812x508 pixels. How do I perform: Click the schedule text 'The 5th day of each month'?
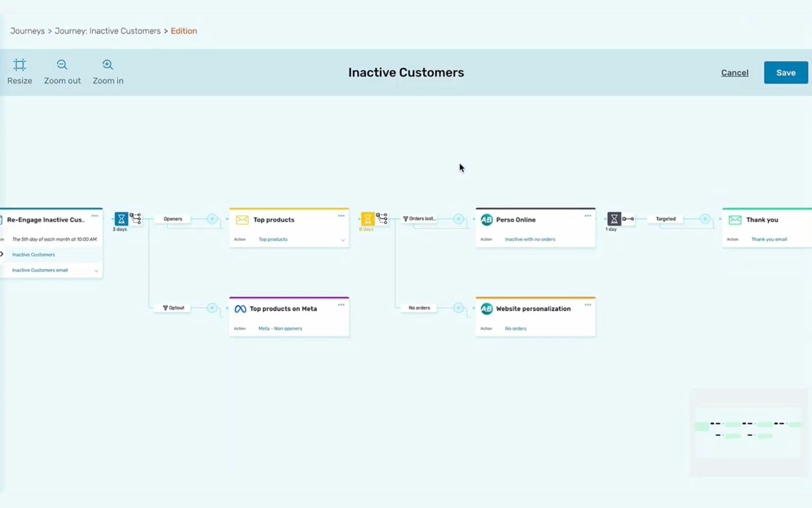(55, 239)
